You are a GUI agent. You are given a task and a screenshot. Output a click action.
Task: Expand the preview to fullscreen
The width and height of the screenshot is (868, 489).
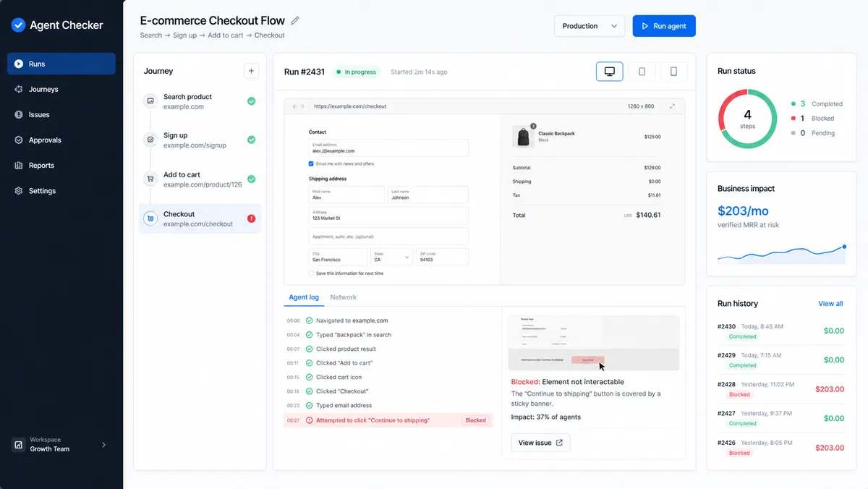[x=672, y=106]
